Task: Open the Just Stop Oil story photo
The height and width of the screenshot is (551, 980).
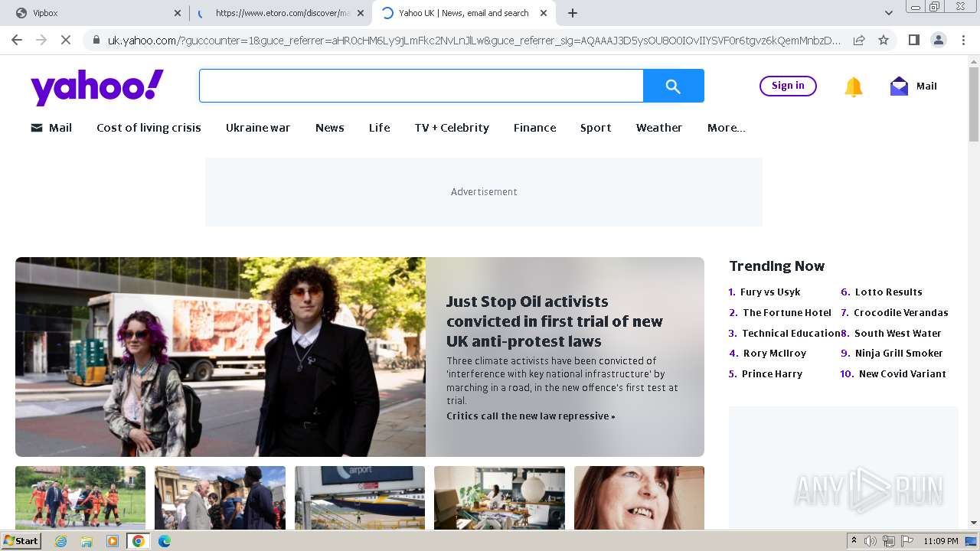Action: [x=220, y=357]
